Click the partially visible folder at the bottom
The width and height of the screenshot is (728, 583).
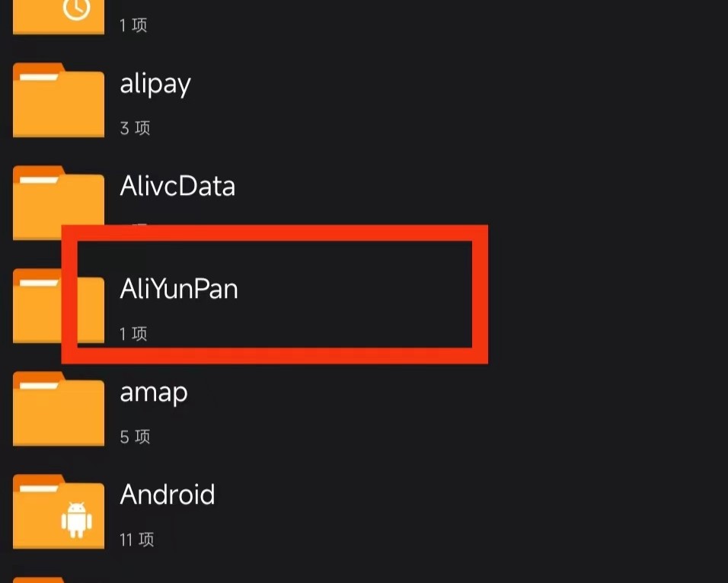59,578
